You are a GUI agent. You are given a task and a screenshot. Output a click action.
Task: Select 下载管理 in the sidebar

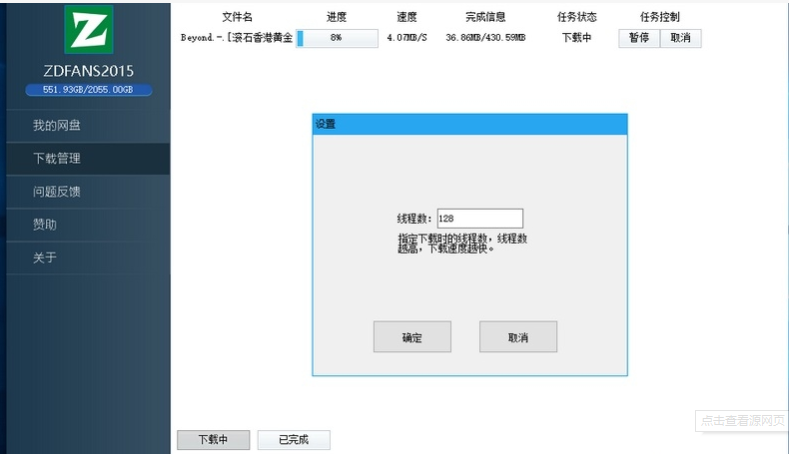click(x=88, y=159)
